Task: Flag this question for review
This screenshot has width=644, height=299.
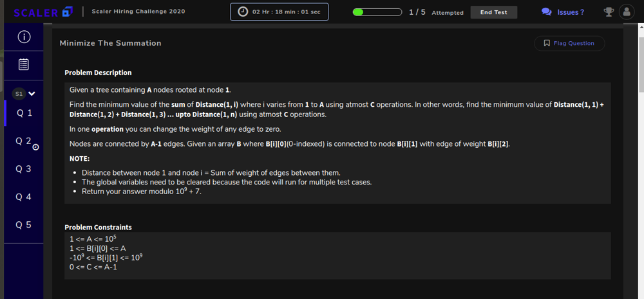Action: (569, 43)
